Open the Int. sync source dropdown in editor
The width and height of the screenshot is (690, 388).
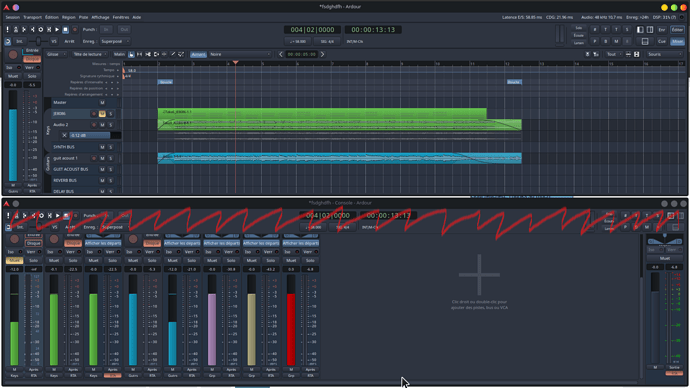pos(20,41)
